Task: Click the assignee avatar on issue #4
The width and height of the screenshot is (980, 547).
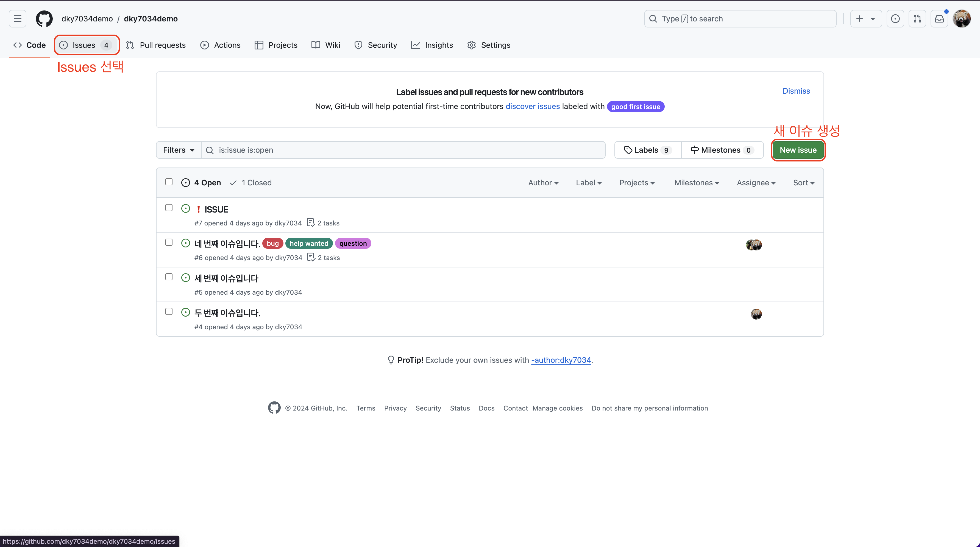Action: [x=756, y=314]
